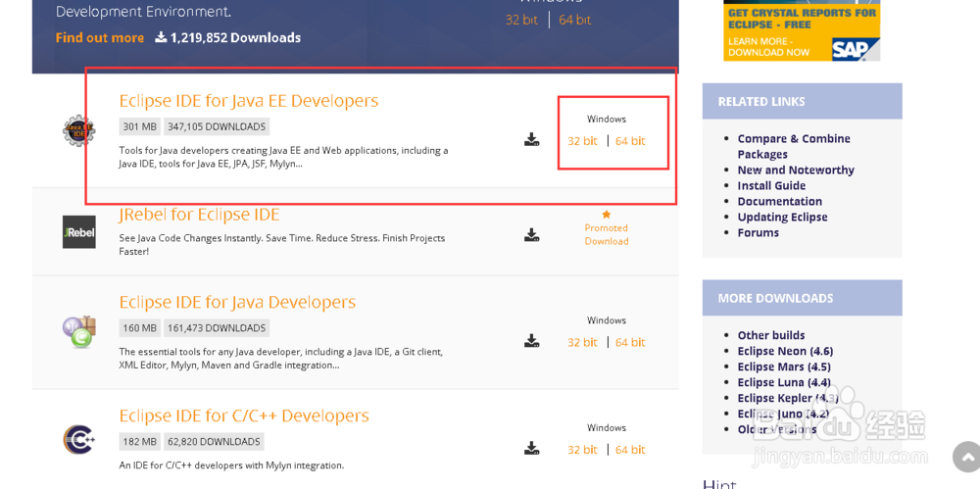Click the 1,219,852 Downloads text

click(235, 37)
